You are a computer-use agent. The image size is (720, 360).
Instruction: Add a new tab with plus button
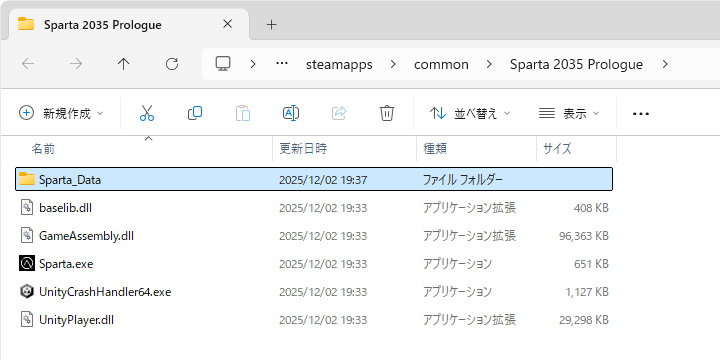click(272, 24)
